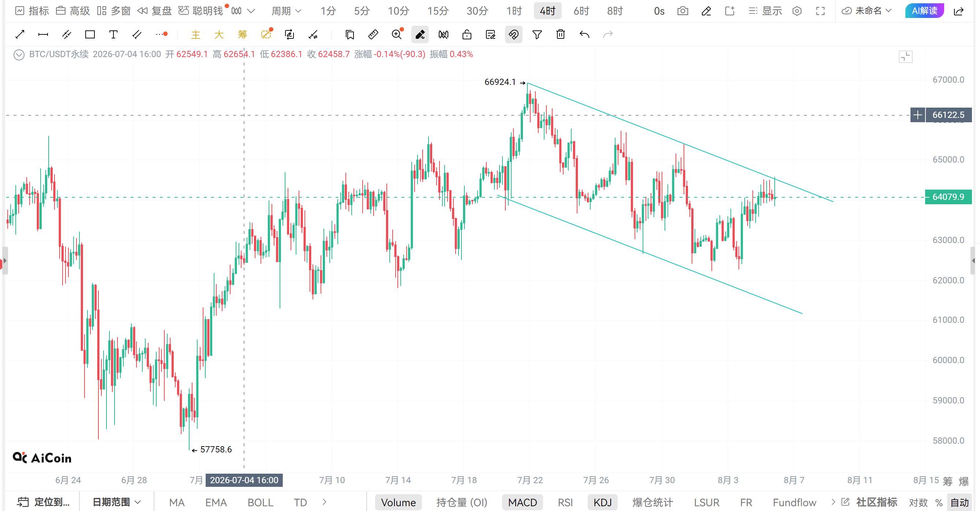The width and height of the screenshot is (980, 511).
Task: Toggle the BOLL overlay
Action: tap(260, 502)
